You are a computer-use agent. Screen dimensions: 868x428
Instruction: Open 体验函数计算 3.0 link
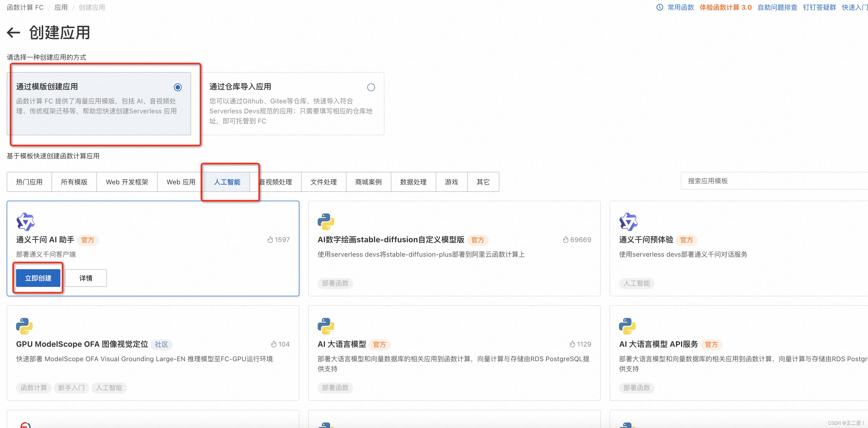(x=725, y=7)
